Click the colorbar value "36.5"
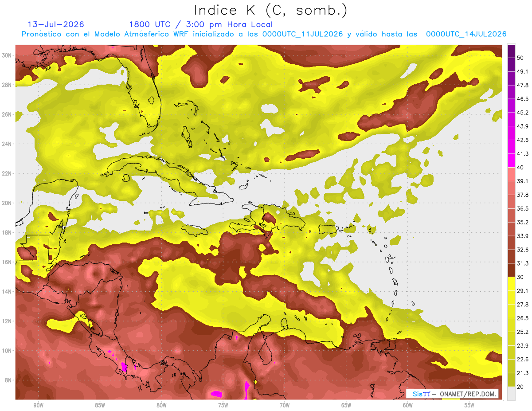Image resolution: width=532 pixels, height=411 pixels. click(523, 208)
